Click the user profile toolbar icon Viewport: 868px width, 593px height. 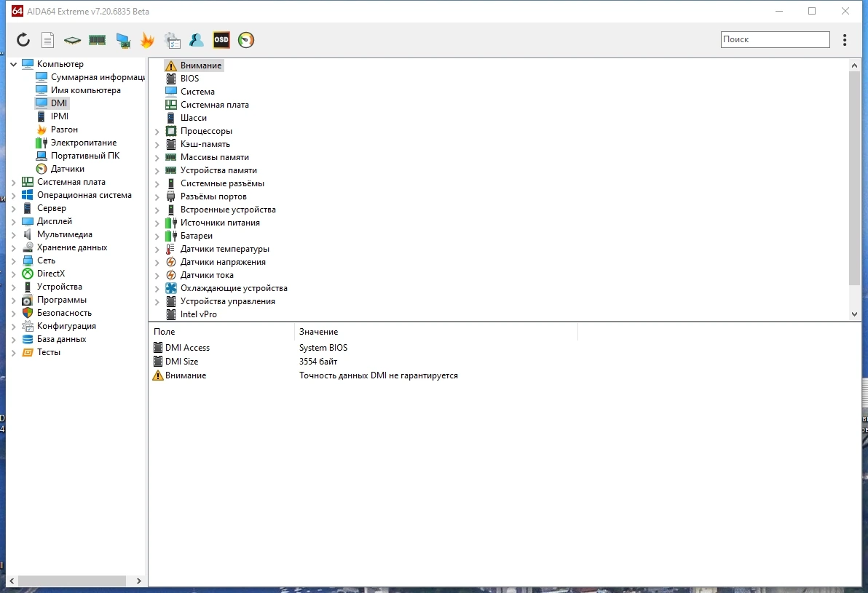point(197,40)
